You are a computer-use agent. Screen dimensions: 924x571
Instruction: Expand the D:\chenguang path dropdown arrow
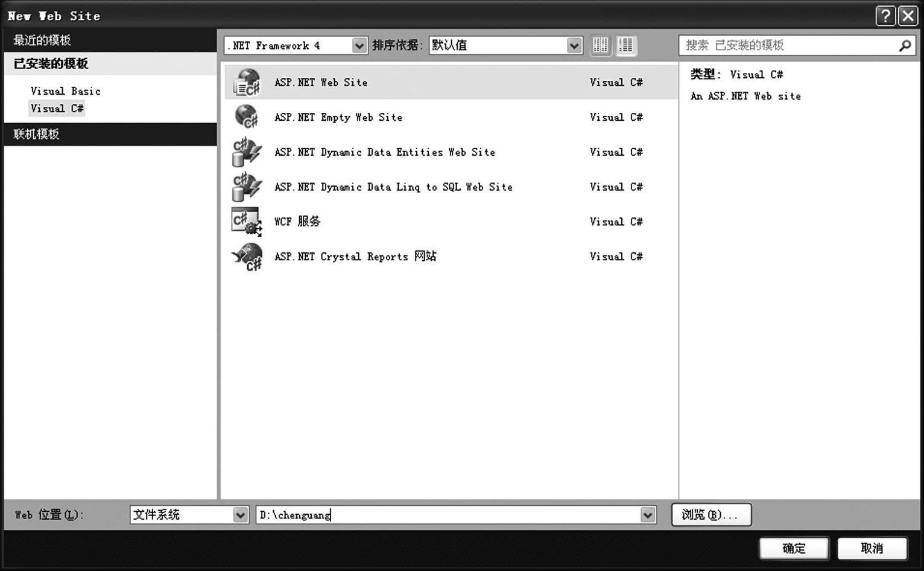pyautogui.click(x=648, y=515)
